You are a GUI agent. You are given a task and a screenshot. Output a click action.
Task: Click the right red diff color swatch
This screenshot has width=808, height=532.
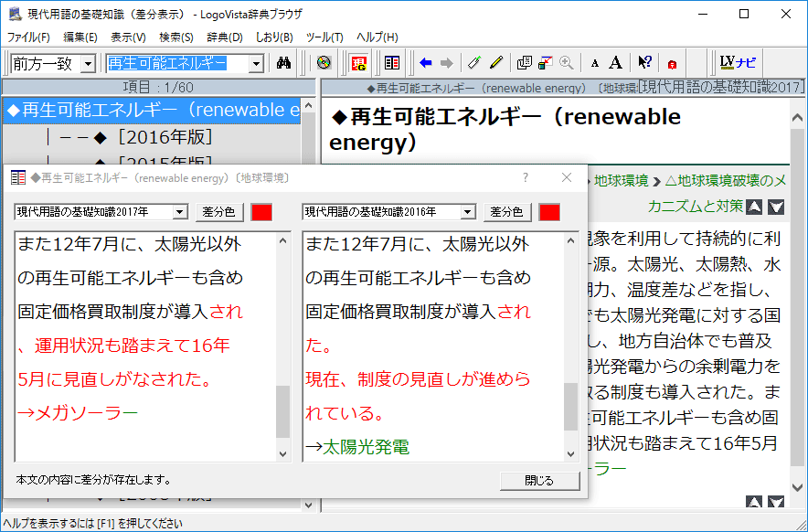pyautogui.click(x=549, y=212)
